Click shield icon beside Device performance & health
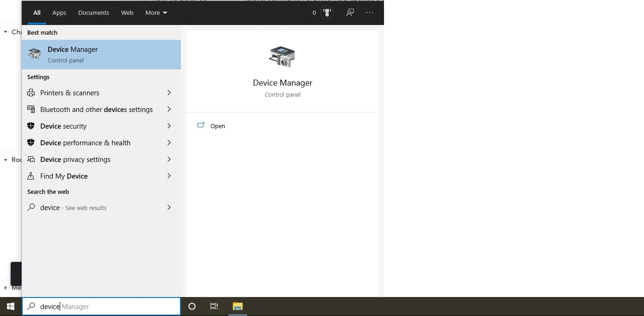 tap(31, 143)
